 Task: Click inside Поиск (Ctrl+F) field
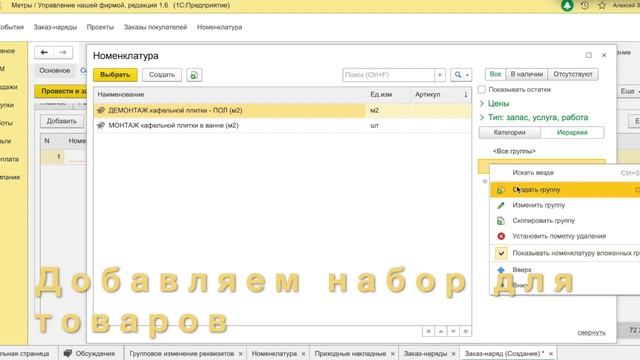pyautogui.click(x=389, y=75)
